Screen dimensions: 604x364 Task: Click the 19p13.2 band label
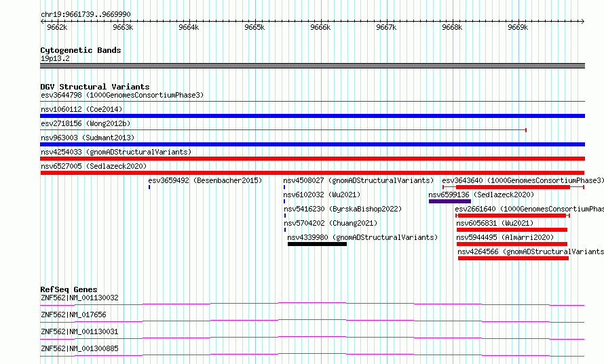(55, 58)
